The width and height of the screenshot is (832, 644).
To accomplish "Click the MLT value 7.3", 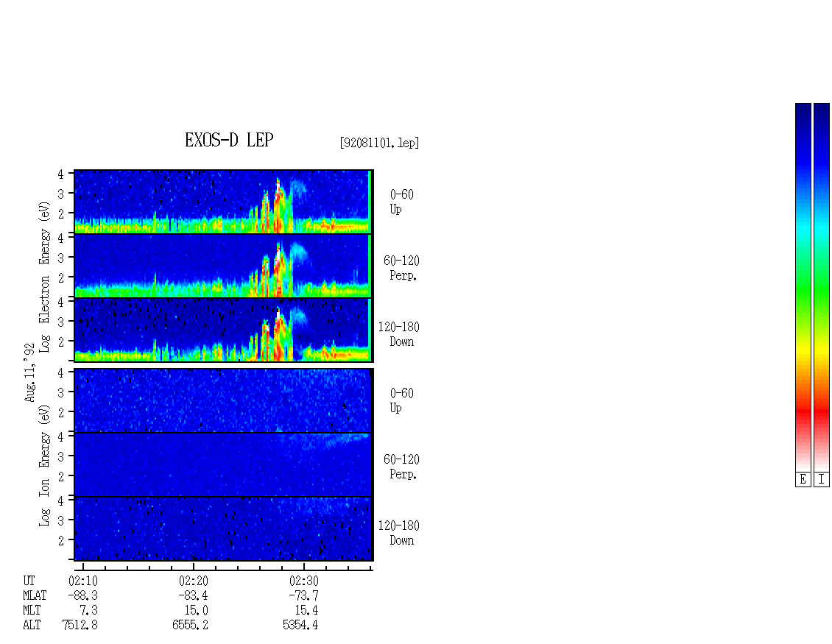I will click(x=89, y=611).
